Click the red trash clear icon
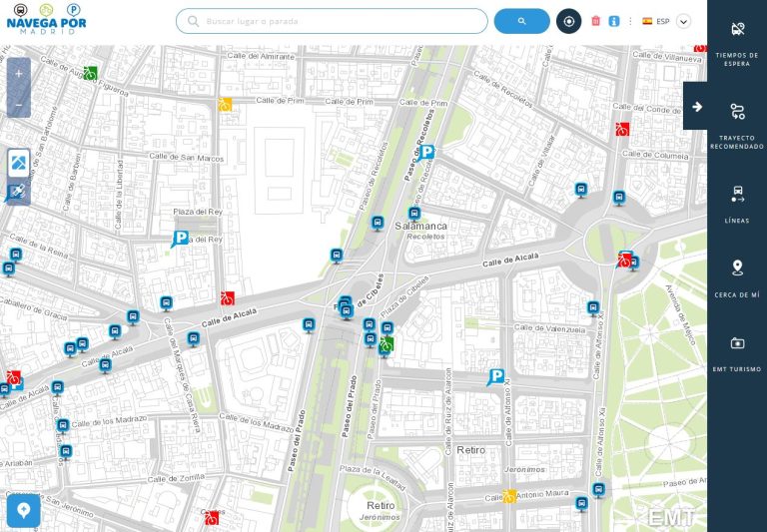 tap(596, 21)
